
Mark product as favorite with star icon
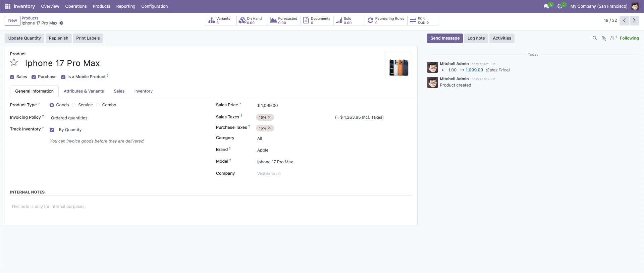[x=14, y=62]
